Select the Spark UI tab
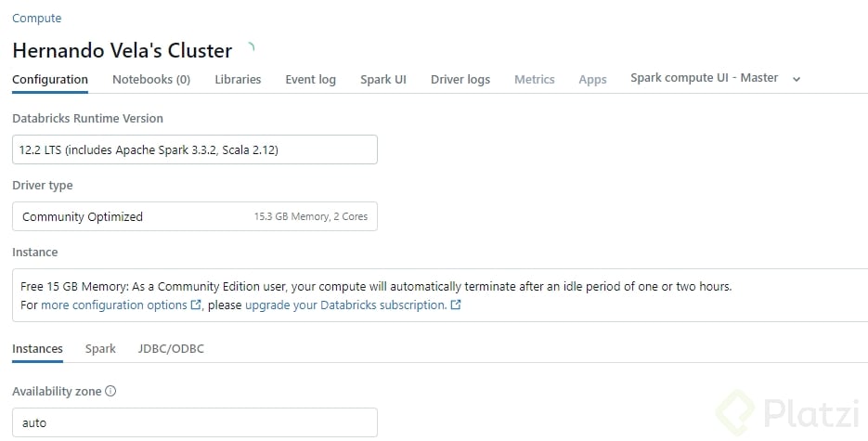Image resolution: width=868 pixels, height=441 pixels. click(x=383, y=80)
